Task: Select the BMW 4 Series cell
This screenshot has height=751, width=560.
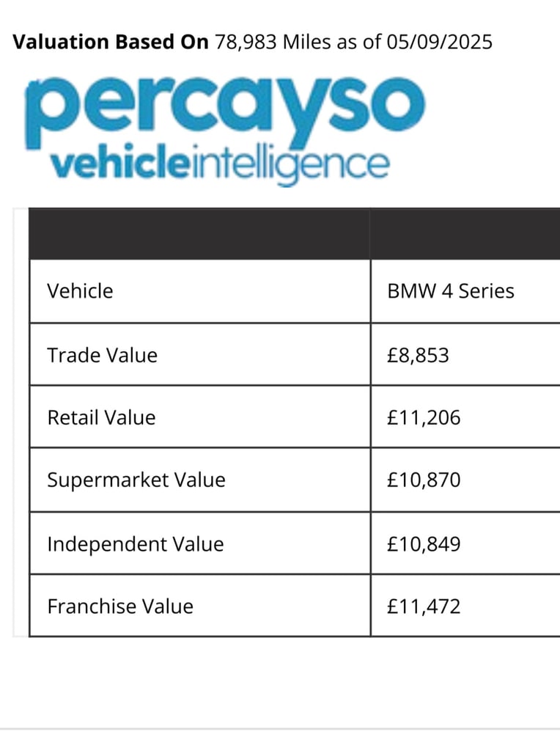Action: tap(451, 291)
